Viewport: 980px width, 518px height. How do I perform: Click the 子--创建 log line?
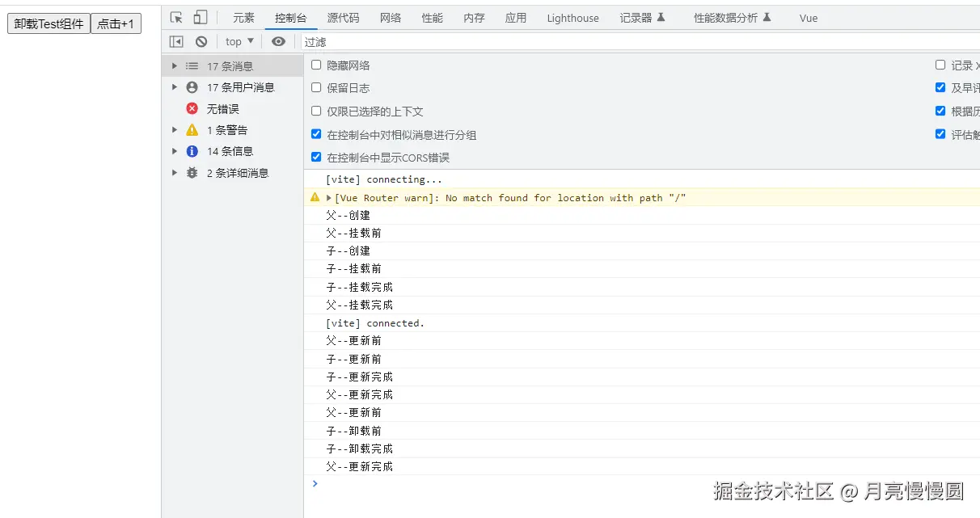(642, 251)
